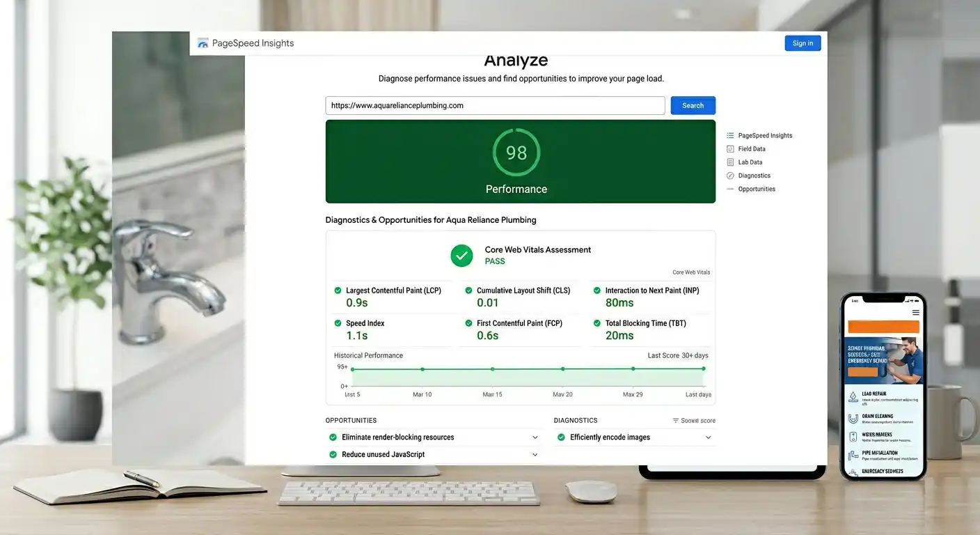The width and height of the screenshot is (980, 535).
Task: Click the list icon beside PageSpeed Insights
Action: click(x=730, y=136)
